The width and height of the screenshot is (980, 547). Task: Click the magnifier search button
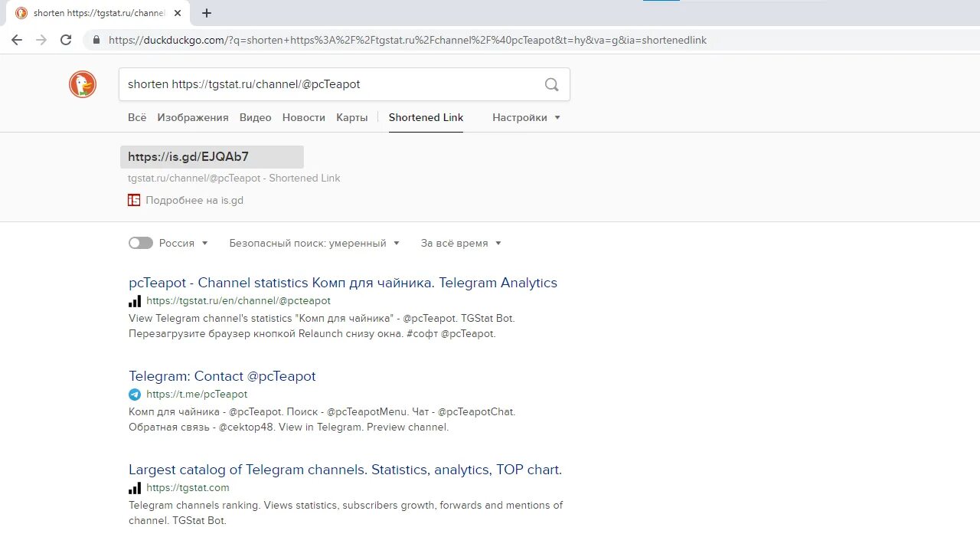(551, 84)
